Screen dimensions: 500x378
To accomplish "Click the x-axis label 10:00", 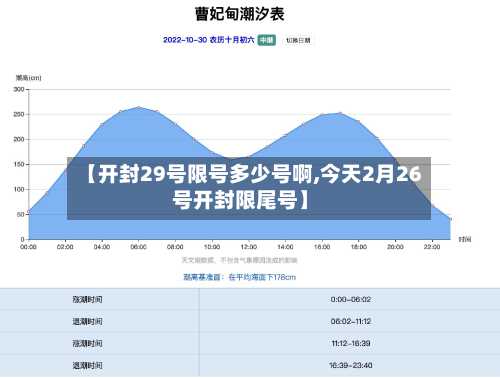I will (212, 247).
